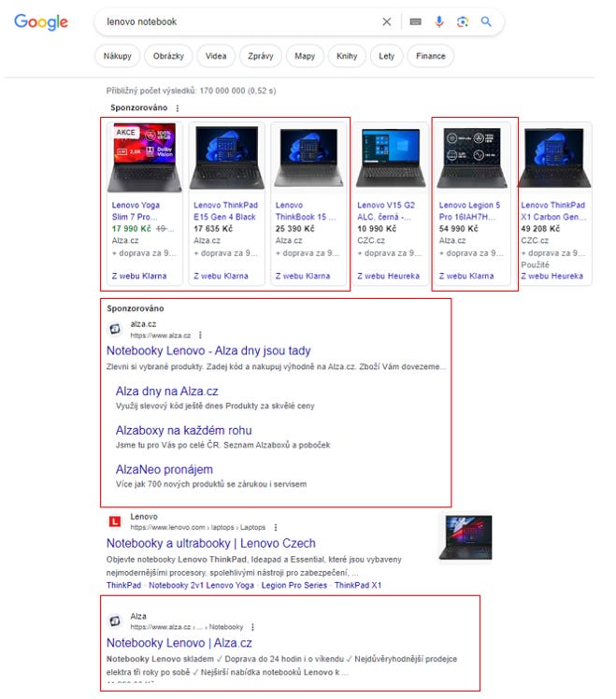
Task: Open the Lenovo ThinkBook 15 title link
Action: pyautogui.click(x=305, y=211)
